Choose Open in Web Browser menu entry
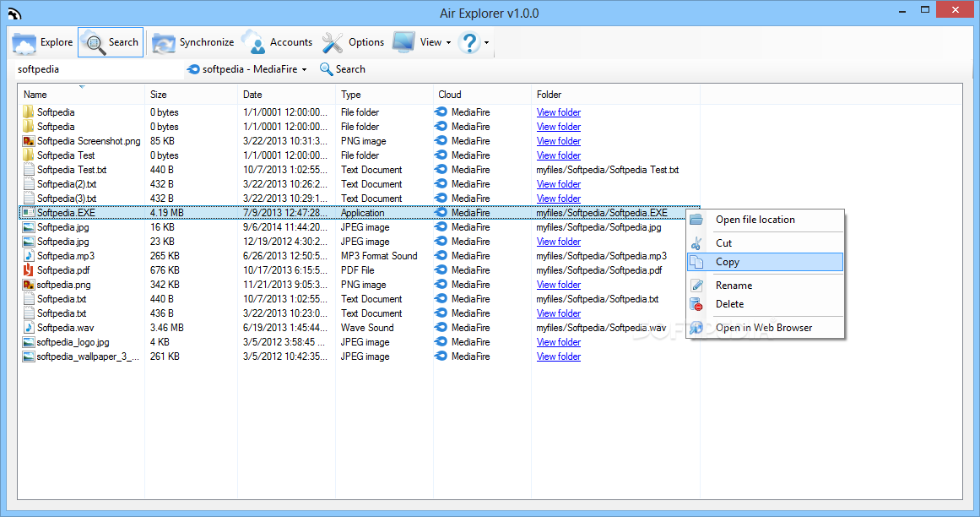The height and width of the screenshot is (517, 980). coord(765,328)
